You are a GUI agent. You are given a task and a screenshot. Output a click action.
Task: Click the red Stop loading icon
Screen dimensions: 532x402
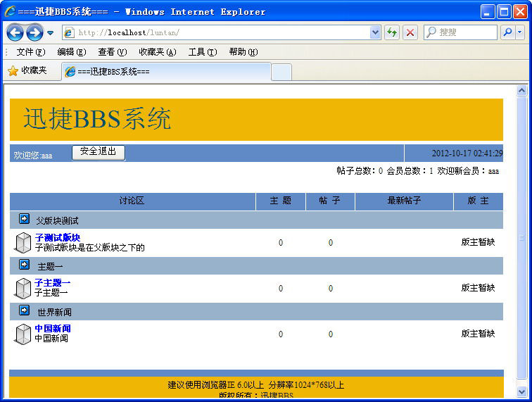pyautogui.click(x=410, y=32)
